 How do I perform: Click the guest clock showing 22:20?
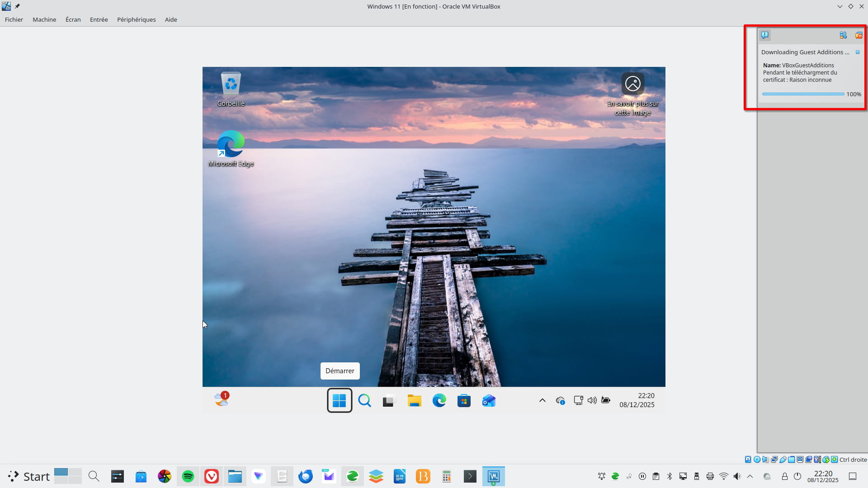637,400
